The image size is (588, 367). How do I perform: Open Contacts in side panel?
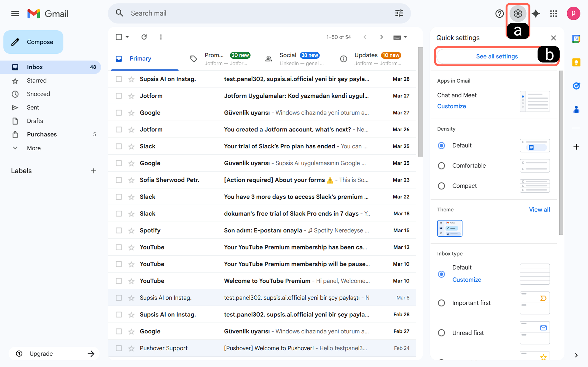[x=576, y=110]
